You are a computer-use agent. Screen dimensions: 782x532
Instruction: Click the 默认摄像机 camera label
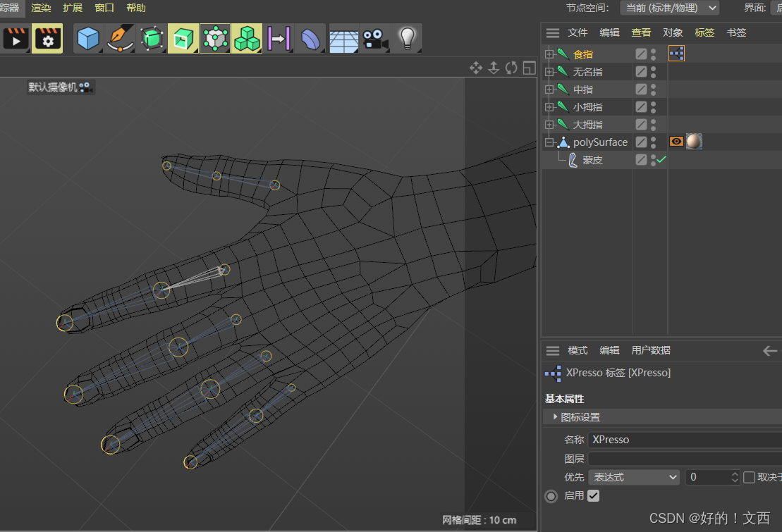[54, 87]
